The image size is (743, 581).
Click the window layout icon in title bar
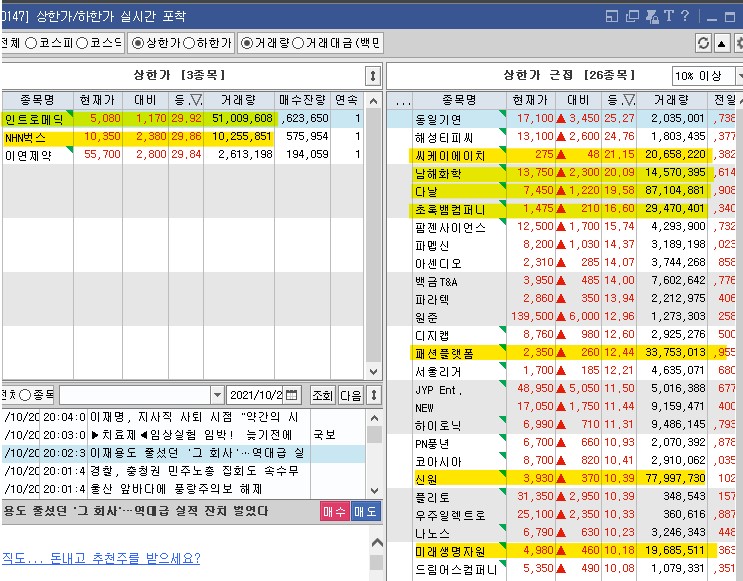click(612, 17)
